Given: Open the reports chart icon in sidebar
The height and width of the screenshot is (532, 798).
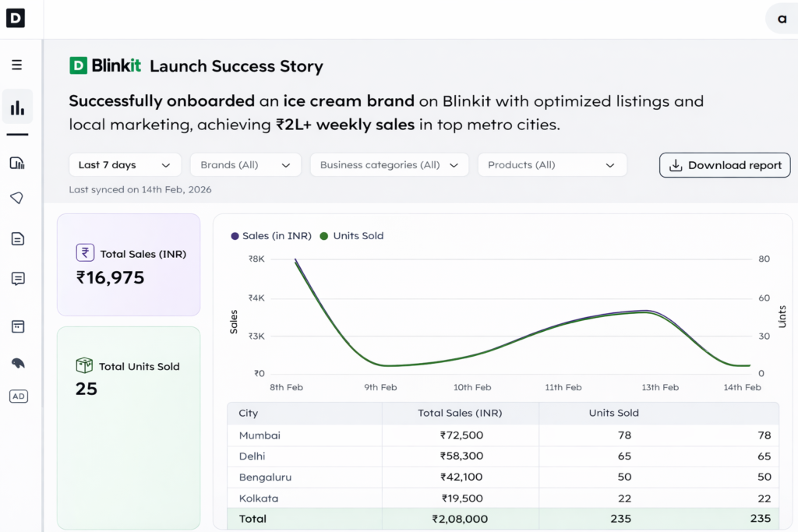Looking at the screenshot, I should tap(17, 163).
